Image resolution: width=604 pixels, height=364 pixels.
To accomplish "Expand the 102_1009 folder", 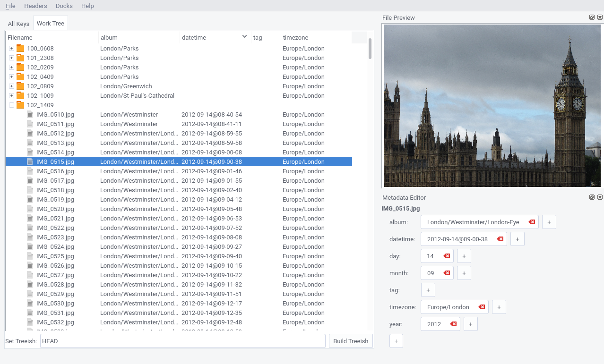I will 11,95.
